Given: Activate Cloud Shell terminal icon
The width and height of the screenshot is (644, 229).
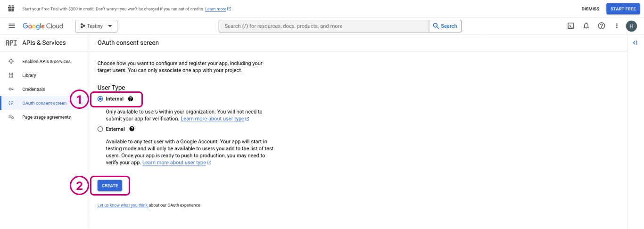Looking at the screenshot, I should point(570,26).
